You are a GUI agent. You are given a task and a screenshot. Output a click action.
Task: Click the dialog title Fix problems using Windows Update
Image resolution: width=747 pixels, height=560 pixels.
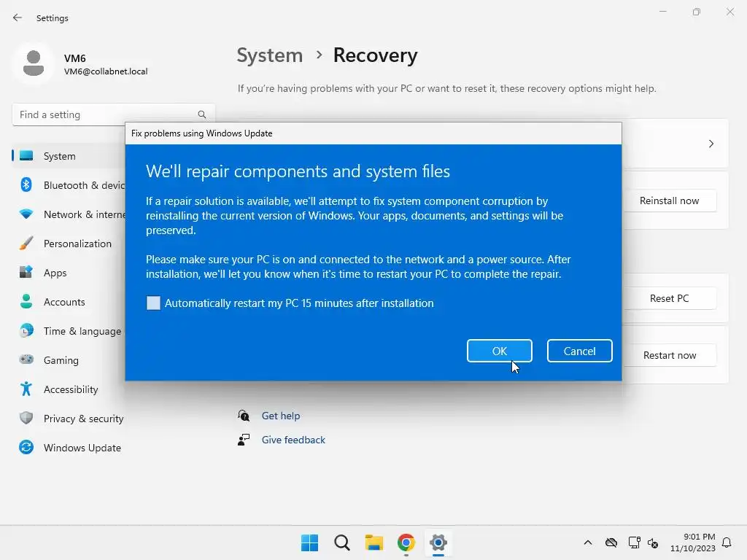coord(201,133)
